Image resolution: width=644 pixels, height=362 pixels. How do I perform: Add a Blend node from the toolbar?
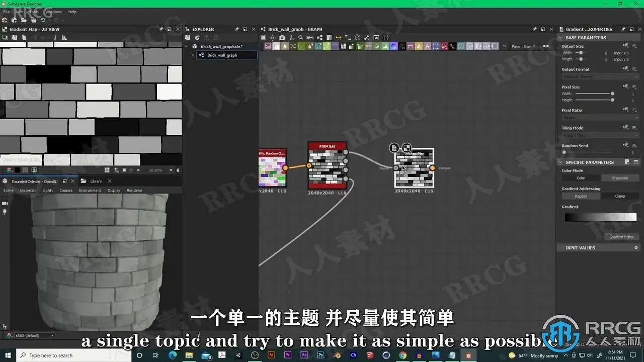coord(276,46)
